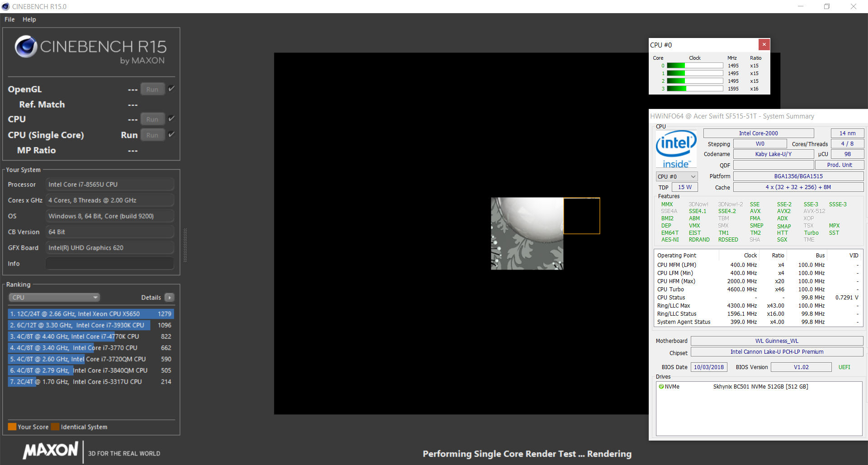Click the Cinebench R15 logo
The image size is (868, 465).
pos(91,50)
